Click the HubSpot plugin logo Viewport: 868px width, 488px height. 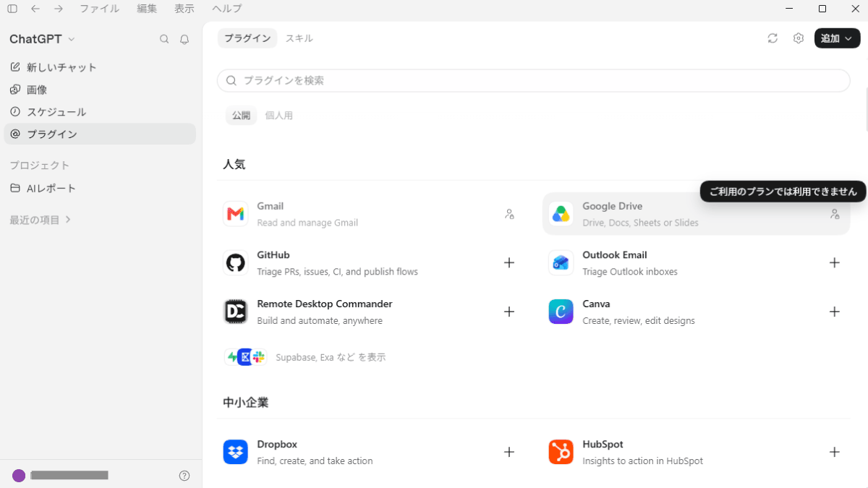[x=561, y=452]
